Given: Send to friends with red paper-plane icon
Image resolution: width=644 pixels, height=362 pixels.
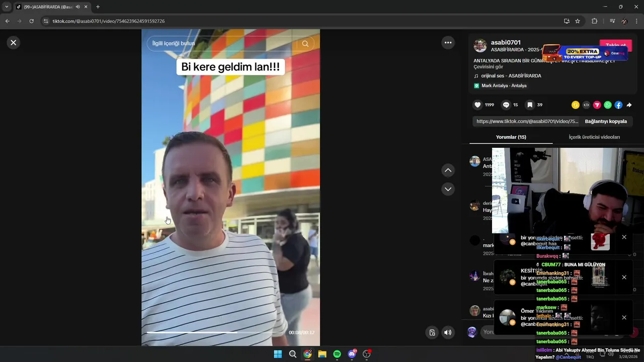Looking at the screenshot, I should 597,105.
